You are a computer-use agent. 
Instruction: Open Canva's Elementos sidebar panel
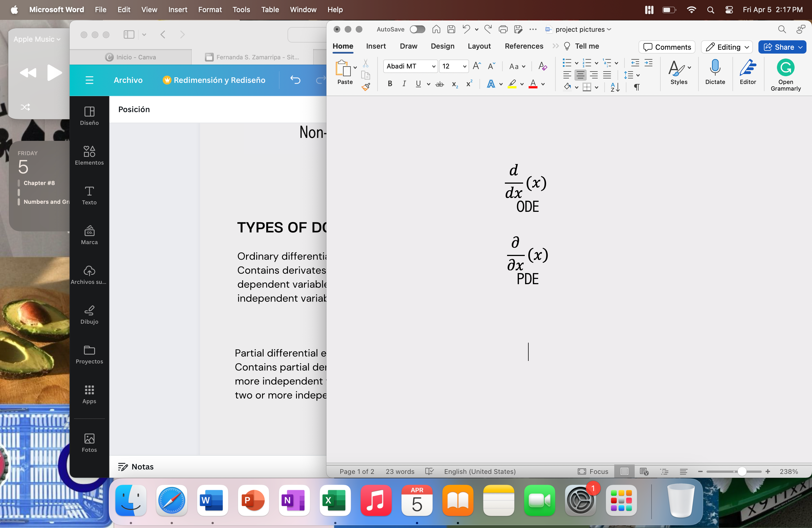coord(89,155)
